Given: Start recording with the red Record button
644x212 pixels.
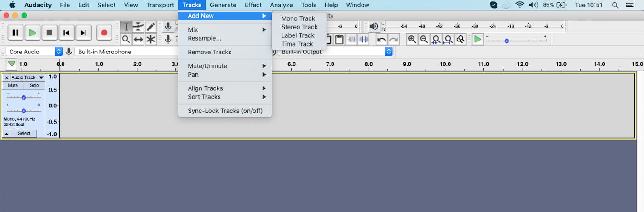Looking at the screenshot, I should (104, 33).
